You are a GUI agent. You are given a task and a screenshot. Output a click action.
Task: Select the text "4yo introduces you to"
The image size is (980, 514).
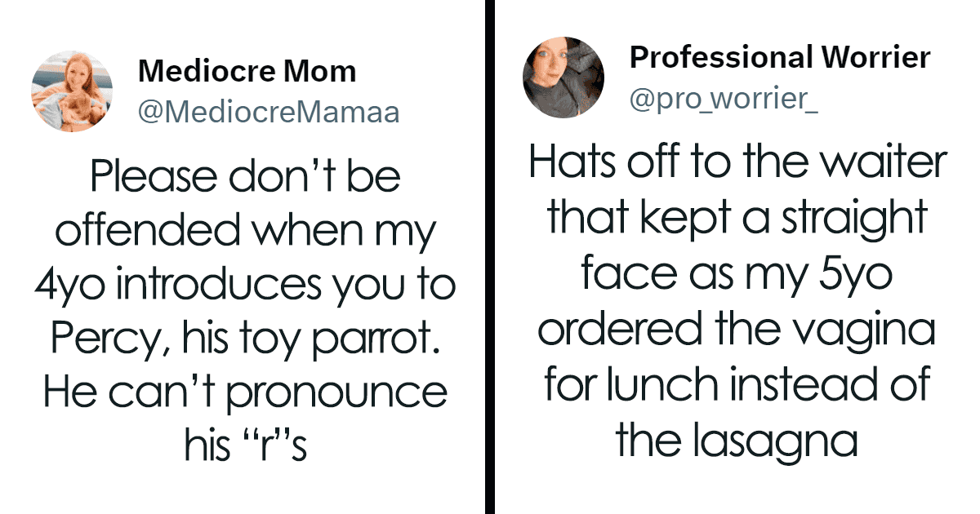tap(245, 286)
